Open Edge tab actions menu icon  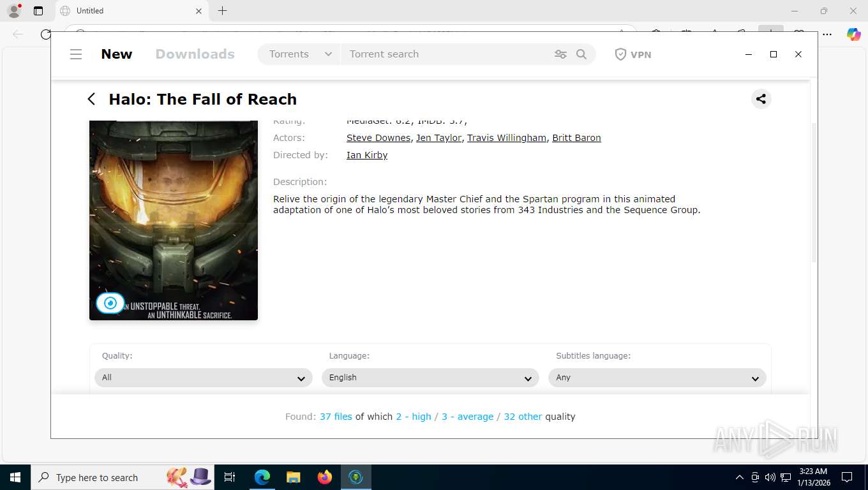click(38, 11)
